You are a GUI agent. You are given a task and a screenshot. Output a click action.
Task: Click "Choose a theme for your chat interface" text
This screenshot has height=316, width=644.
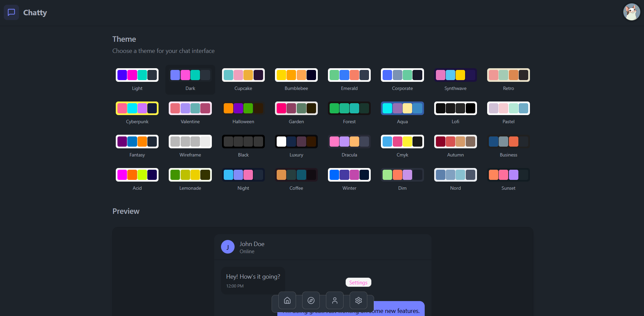163,51
